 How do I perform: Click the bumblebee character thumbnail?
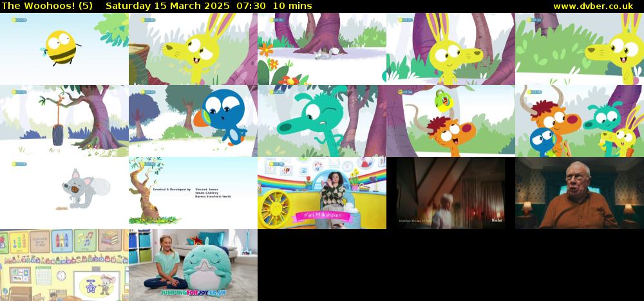coord(64,49)
